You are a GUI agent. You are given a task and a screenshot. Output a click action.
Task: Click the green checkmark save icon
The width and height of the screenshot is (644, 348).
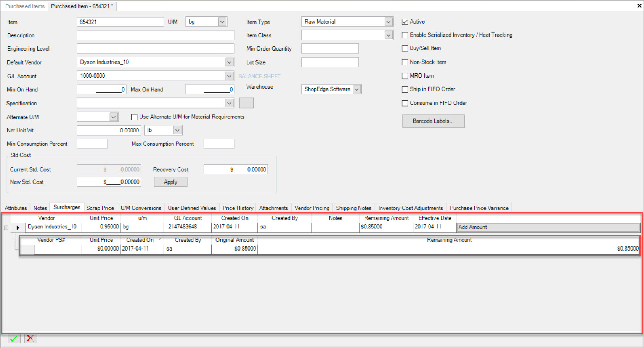(14, 338)
